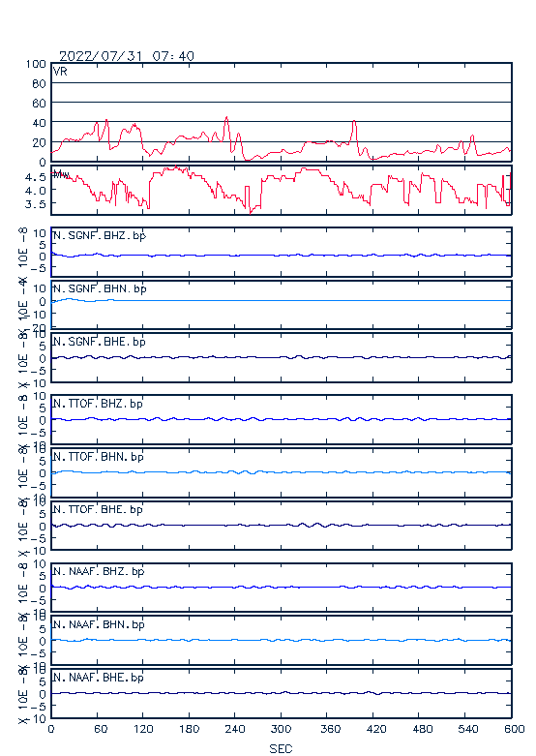
Task: Select the N.SGNF.BHZ.bp trace label
Action: click(x=100, y=235)
